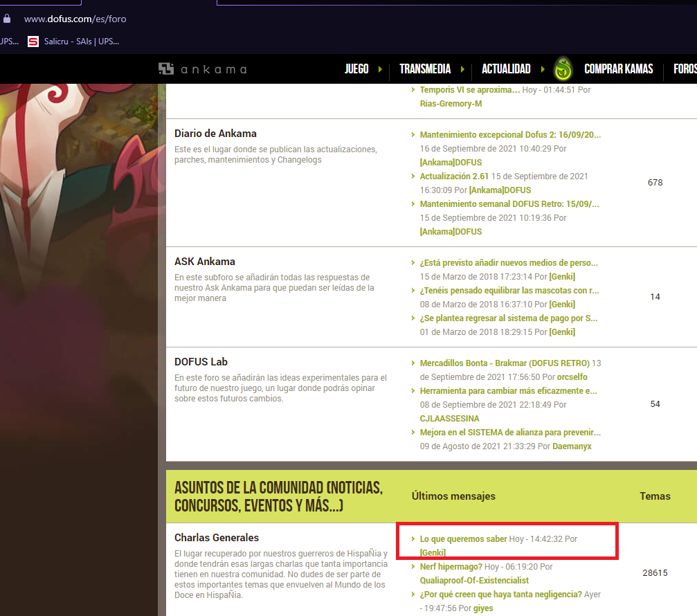Screen dimensions: 697x616
Task: Click [Genki] author of 01 de Marzo post
Action: click(x=562, y=332)
